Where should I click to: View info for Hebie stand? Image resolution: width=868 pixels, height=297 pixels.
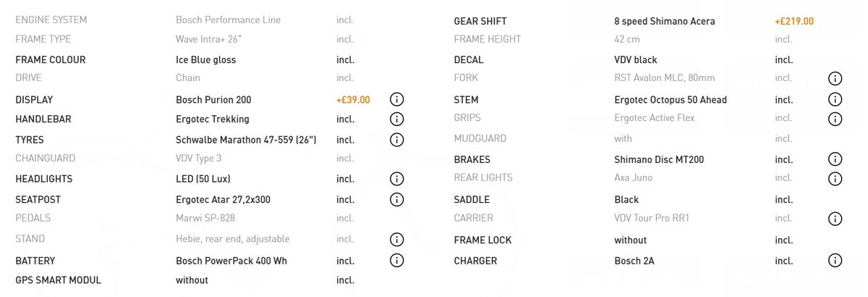coord(396,239)
